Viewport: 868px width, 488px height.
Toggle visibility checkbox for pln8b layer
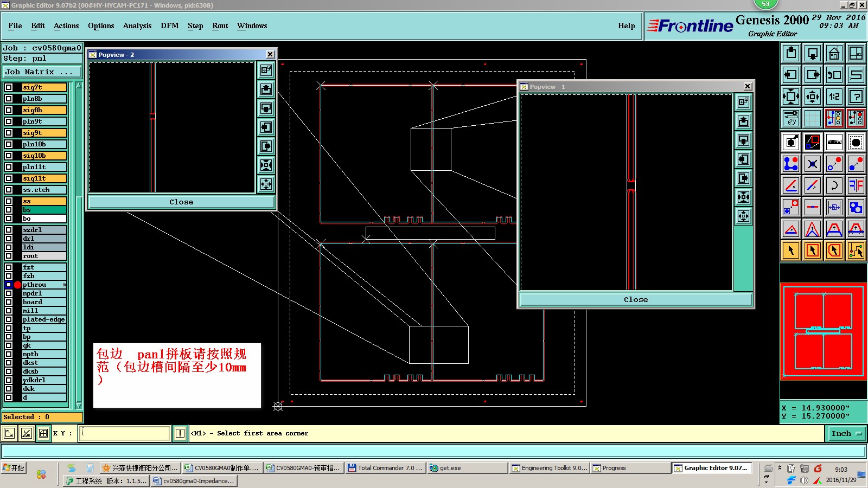click(9, 99)
